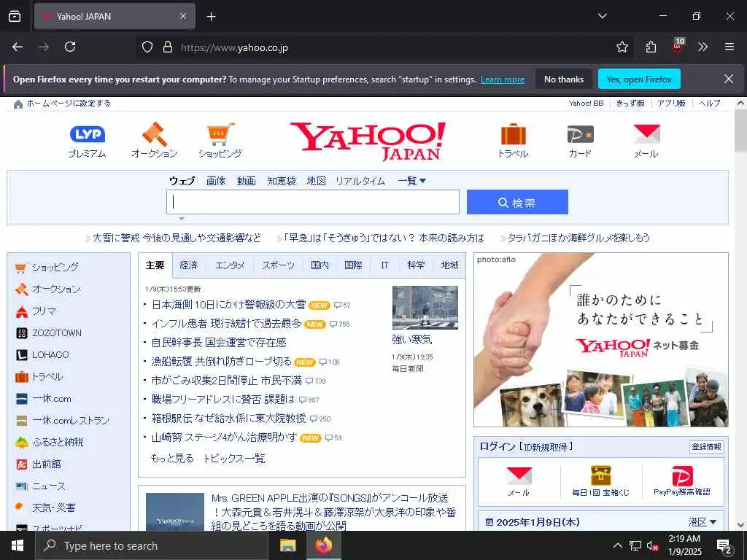747x560 pixels.
Task: Open the もっと見る link
Action: [x=172, y=458]
